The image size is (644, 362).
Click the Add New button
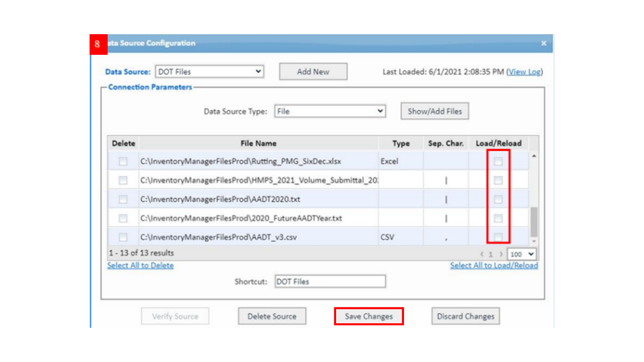pos(313,71)
